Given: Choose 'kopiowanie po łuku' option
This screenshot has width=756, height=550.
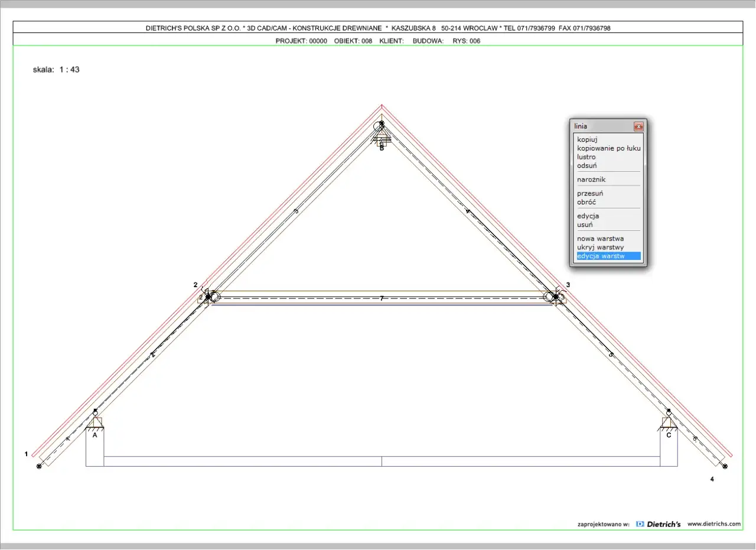Looking at the screenshot, I should [x=608, y=148].
